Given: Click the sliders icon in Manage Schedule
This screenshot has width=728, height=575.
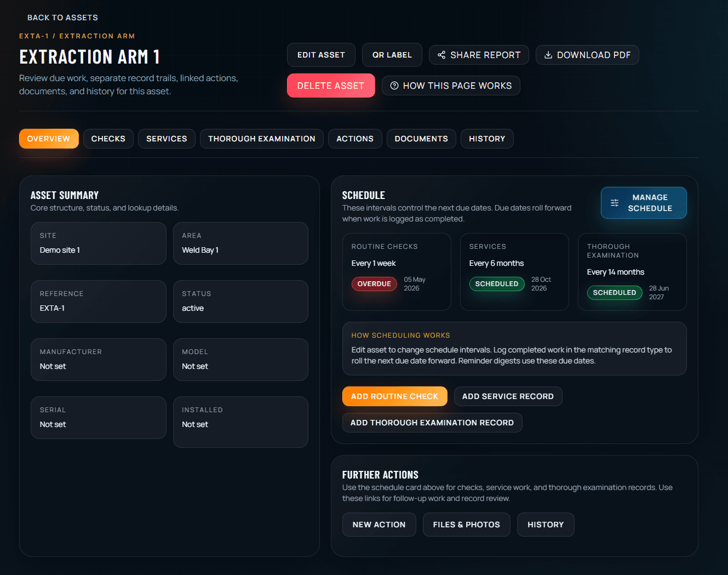Looking at the screenshot, I should [615, 203].
